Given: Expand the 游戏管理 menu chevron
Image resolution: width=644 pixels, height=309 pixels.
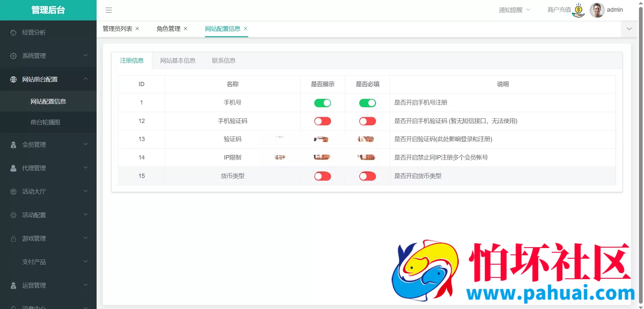Looking at the screenshot, I should coord(86,238).
